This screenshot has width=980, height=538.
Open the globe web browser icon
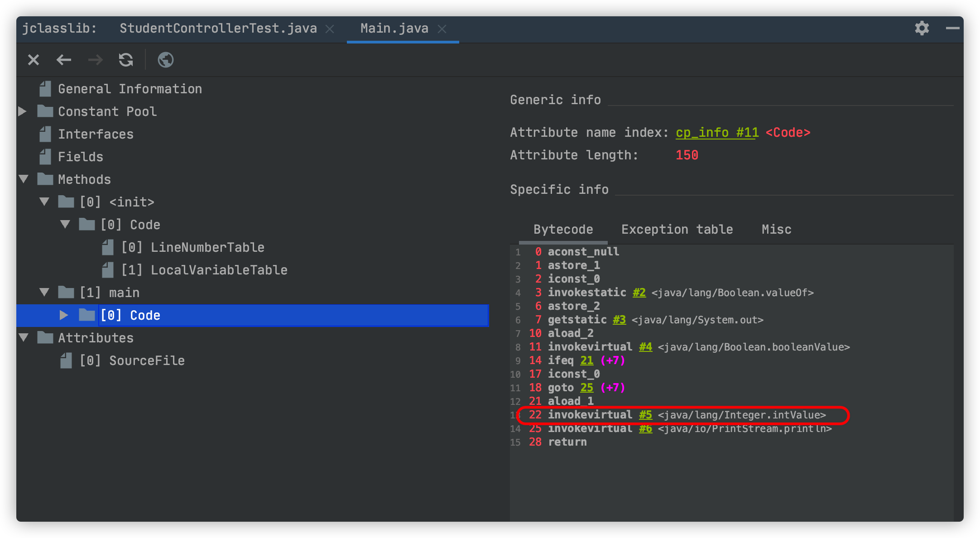pyautogui.click(x=166, y=60)
